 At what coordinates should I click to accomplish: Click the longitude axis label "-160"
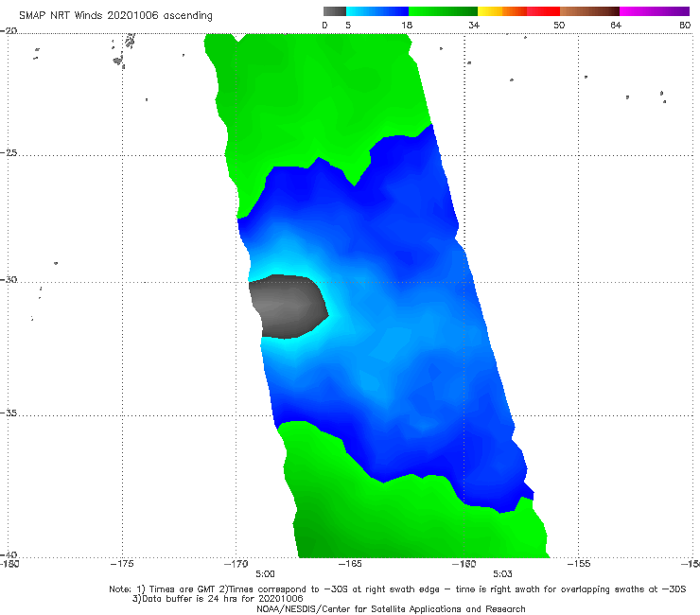point(464,564)
